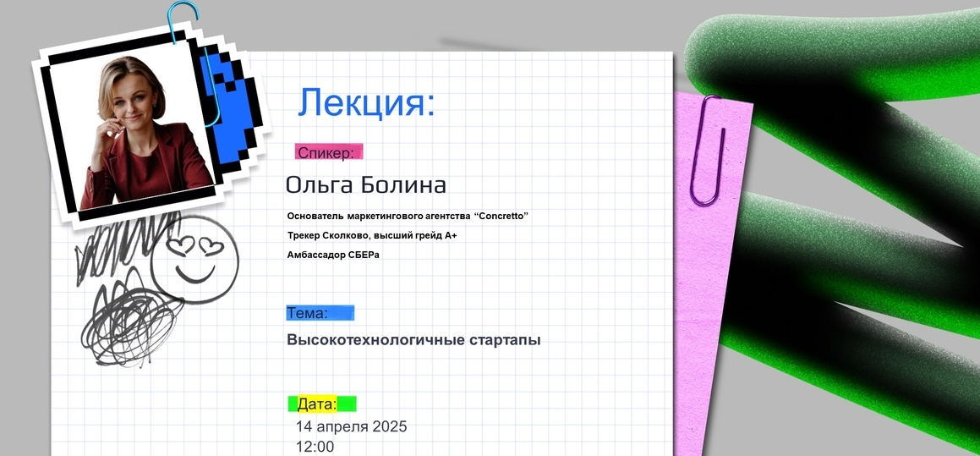The image size is (980, 456).
Task: Click the speaker name "Ольга Болина"
Action: click(365, 184)
